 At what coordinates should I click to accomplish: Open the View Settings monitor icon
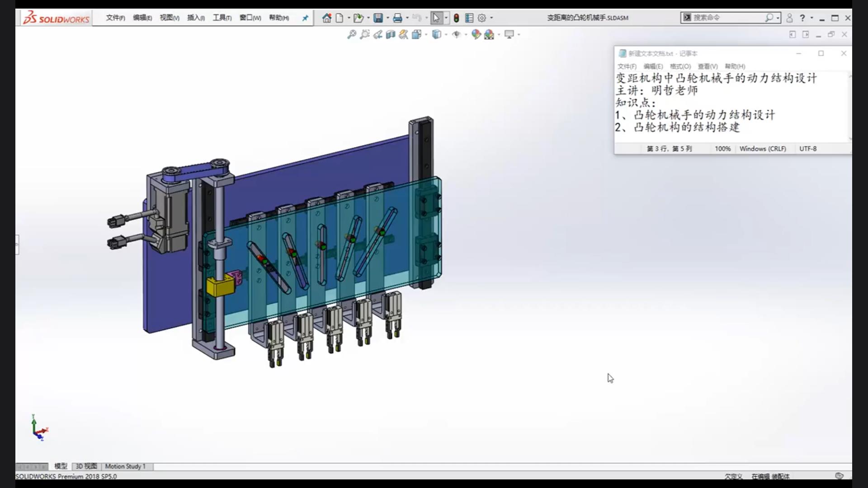509,34
